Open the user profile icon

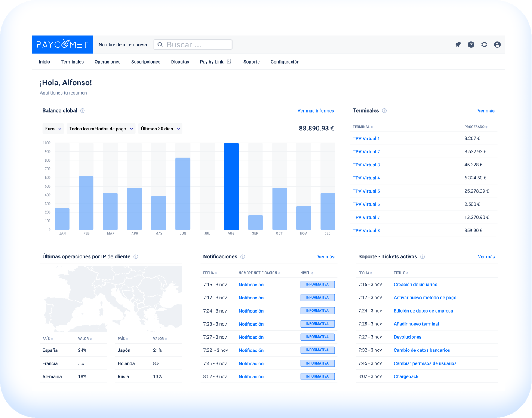point(497,44)
